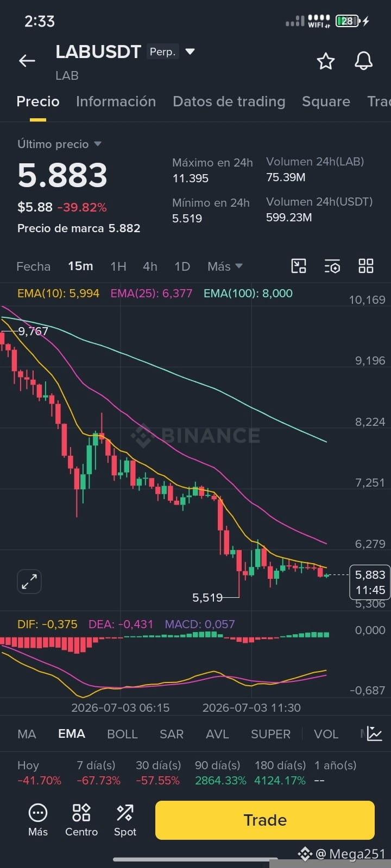Tap the Perp. contract label
The height and width of the screenshot is (868, 391).
[x=162, y=52]
